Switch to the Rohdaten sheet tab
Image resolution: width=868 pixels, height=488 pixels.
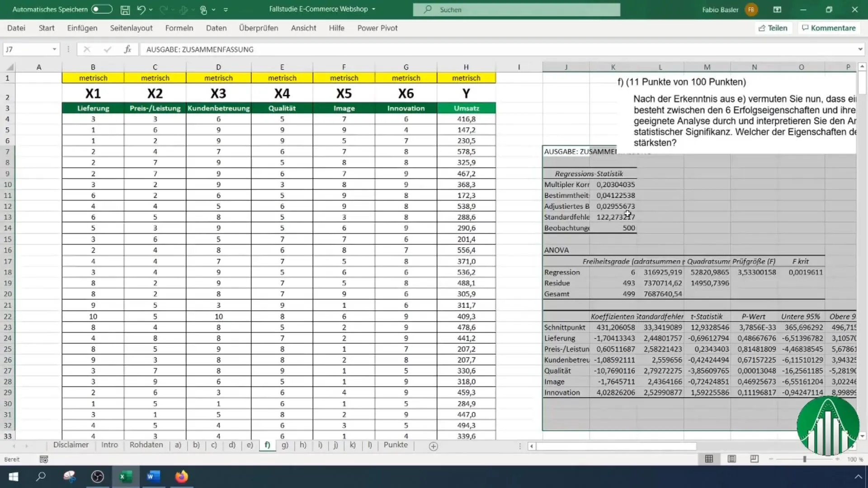point(146,445)
